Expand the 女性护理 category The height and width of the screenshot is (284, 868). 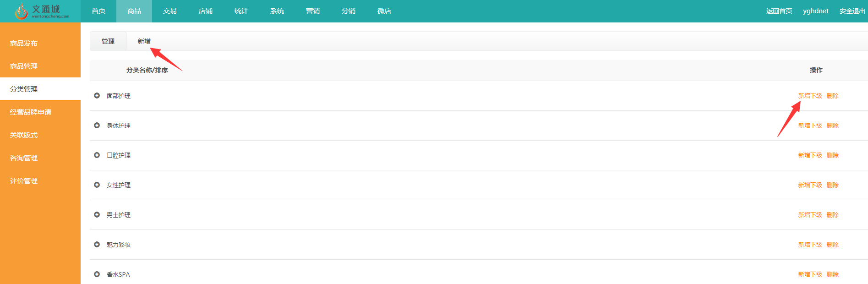97,185
